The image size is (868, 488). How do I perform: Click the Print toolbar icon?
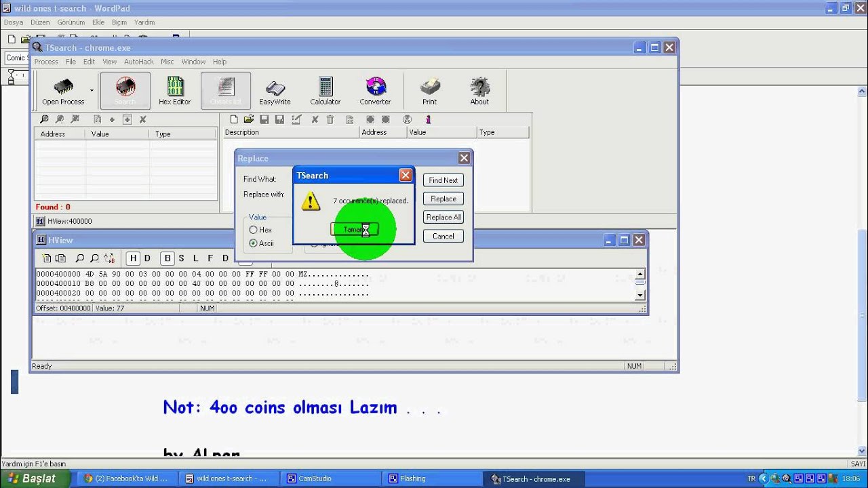coord(430,91)
